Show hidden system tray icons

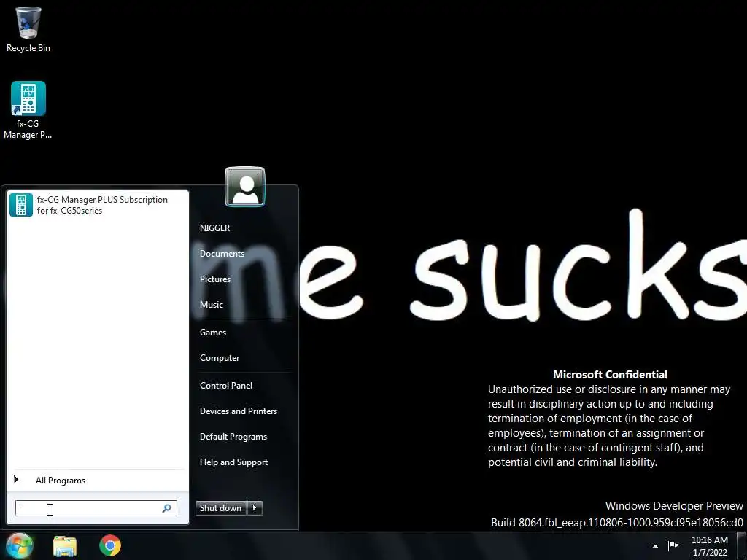[656, 546]
